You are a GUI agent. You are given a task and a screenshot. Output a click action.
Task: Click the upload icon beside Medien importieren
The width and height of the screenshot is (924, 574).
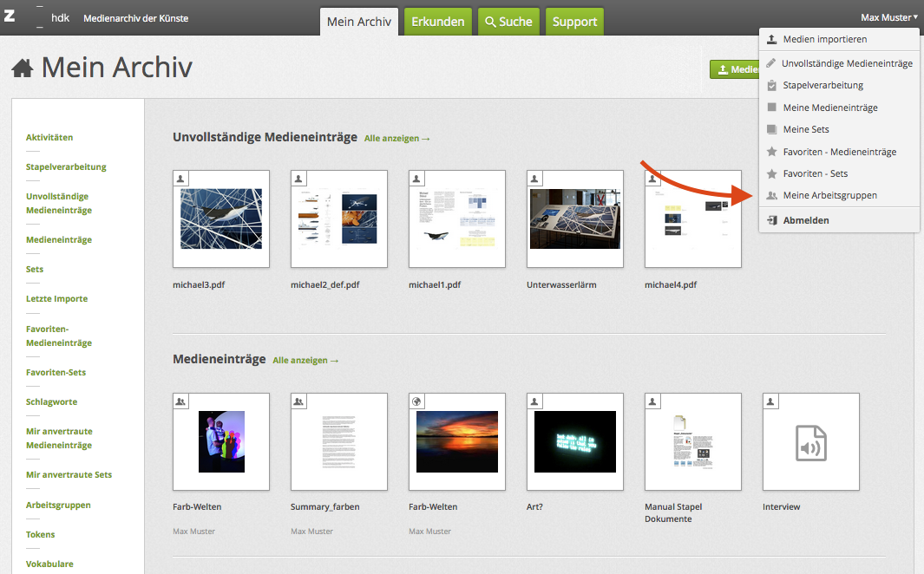(771, 40)
